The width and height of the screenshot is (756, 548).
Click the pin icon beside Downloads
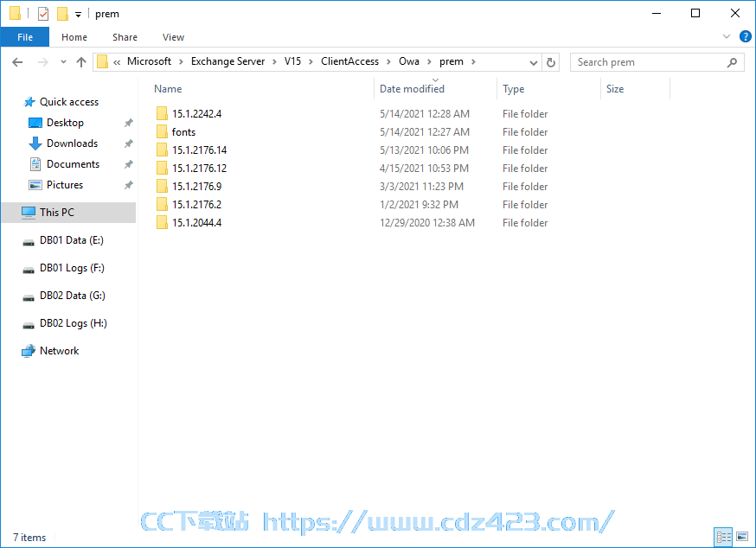coord(128,143)
